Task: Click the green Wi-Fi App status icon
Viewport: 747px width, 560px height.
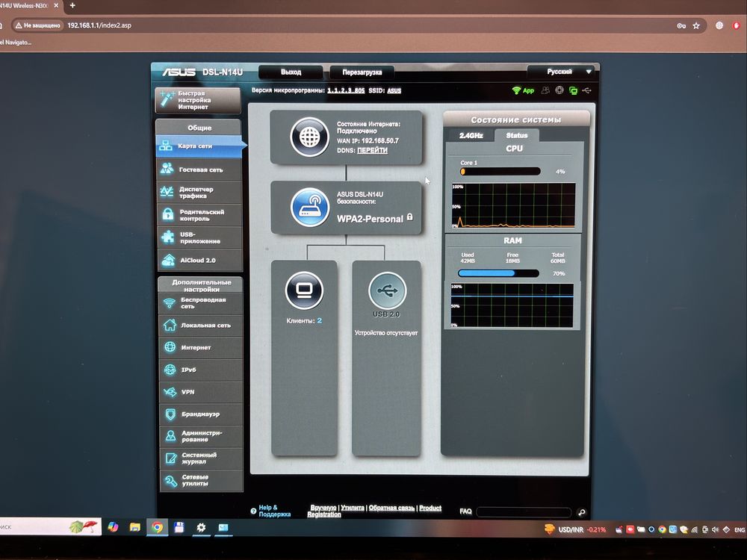Action: [523, 90]
